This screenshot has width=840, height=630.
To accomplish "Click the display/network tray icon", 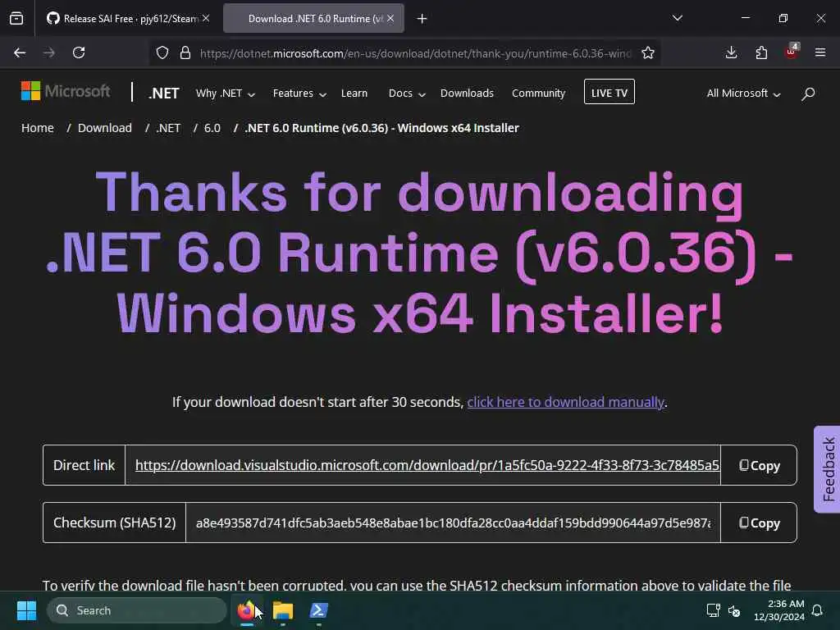I will click(713, 610).
